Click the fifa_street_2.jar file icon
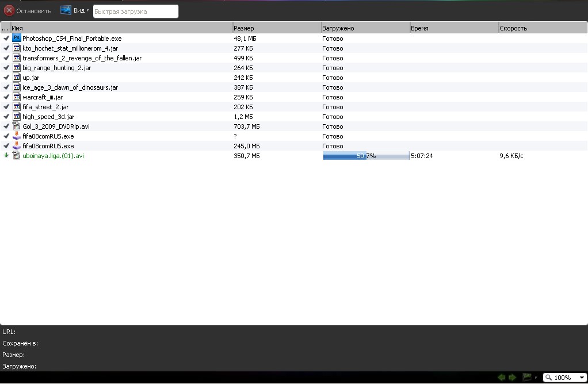588x384 pixels. click(17, 106)
